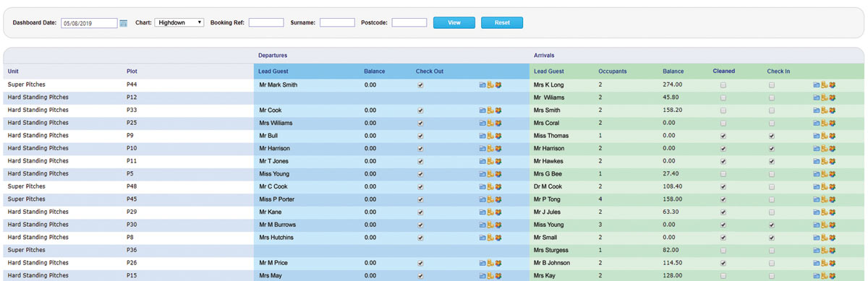
Task: Toggle Check Out checkbox for Miss P Porter
Action: click(x=421, y=199)
